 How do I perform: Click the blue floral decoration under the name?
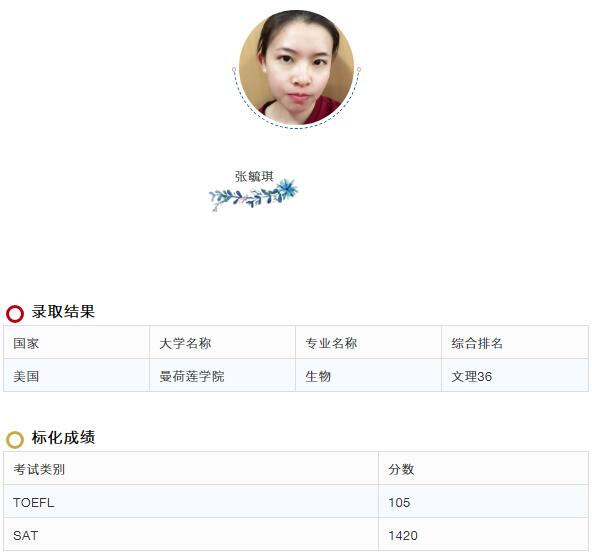[253, 195]
